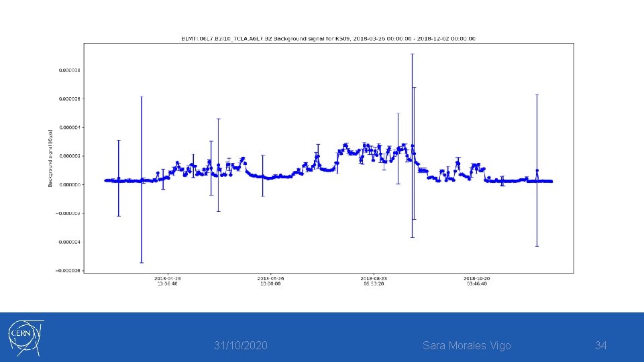
Task: Click y-axis tick value −0.000006
Action: point(68,271)
